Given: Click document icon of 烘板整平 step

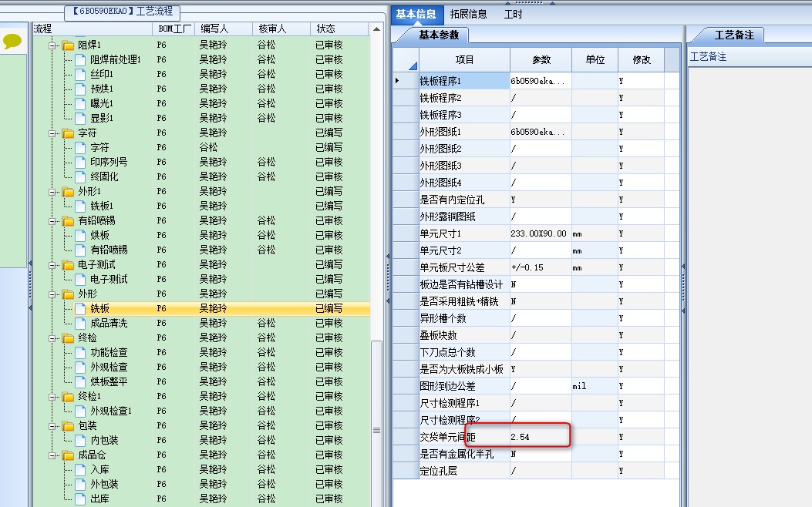Looking at the screenshot, I should (80, 382).
